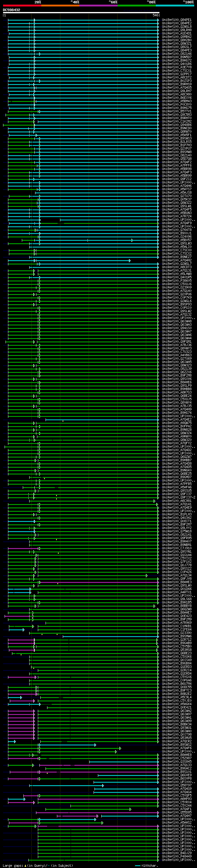This screenshot has height=868, width=197.
Task: Open hit UniRef100_A1E4D1
Action: pyautogui.click(x=177, y=33)
